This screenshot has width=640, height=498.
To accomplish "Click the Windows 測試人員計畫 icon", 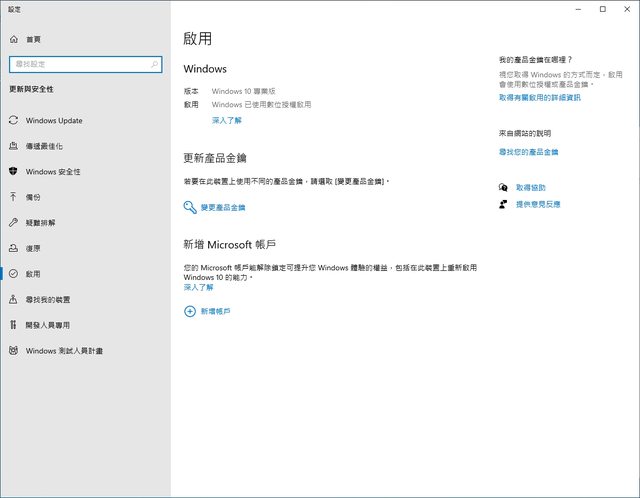I will [13, 351].
